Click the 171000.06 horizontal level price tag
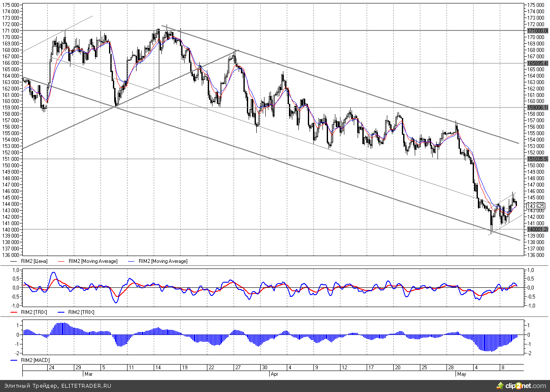 [x=538, y=30]
